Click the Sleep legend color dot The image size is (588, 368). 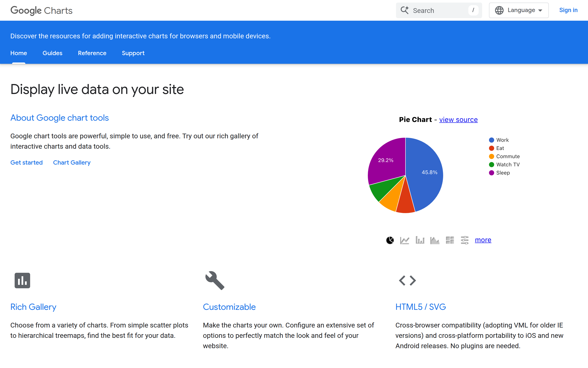492,173
